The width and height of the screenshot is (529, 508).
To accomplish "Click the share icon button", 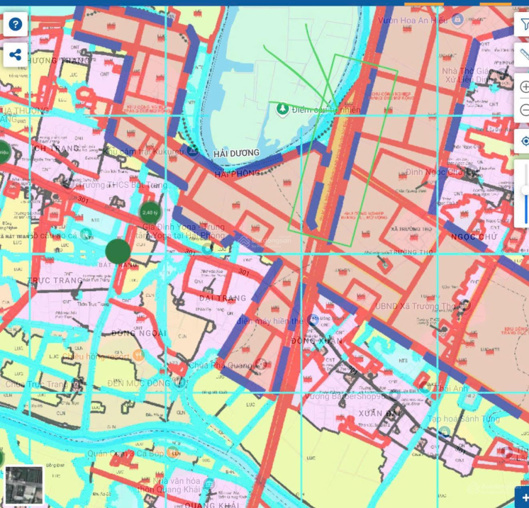I will point(15,55).
